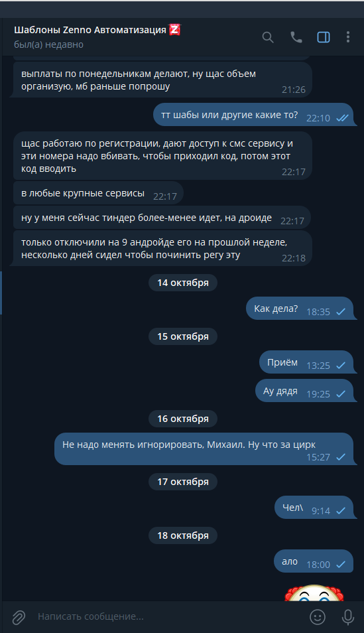Screen dimensions: 364x633
Task: Select the 'Как дела?' message bubble
Action: click(x=300, y=309)
